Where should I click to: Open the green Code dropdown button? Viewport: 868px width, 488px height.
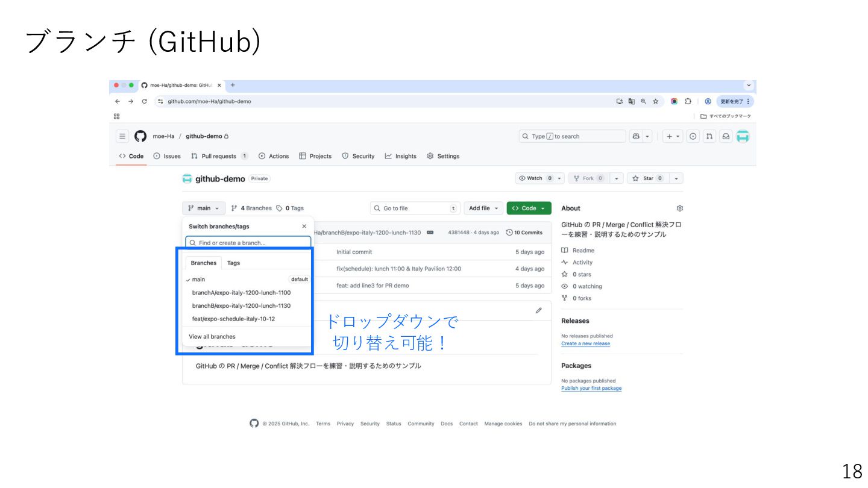[x=529, y=208]
